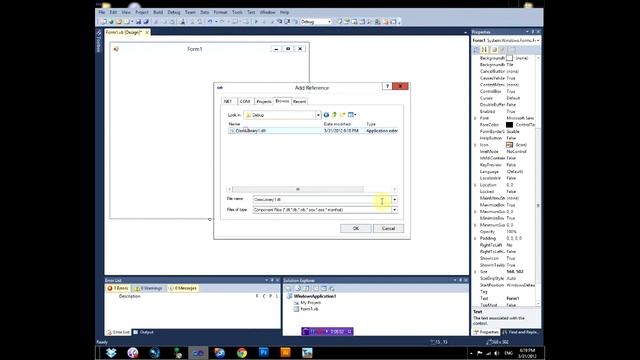The image size is (640, 360).
Task: Click the Dropbox taskbar icon
Action: [111, 353]
